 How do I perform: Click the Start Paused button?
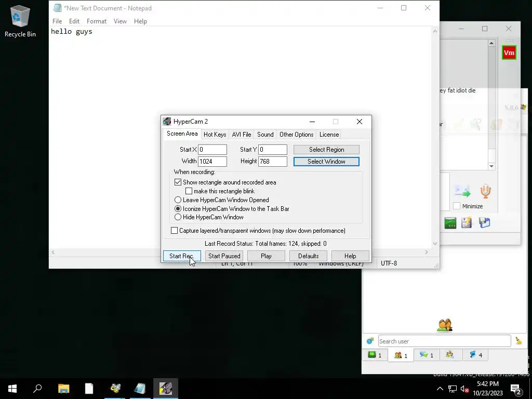coord(224,256)
